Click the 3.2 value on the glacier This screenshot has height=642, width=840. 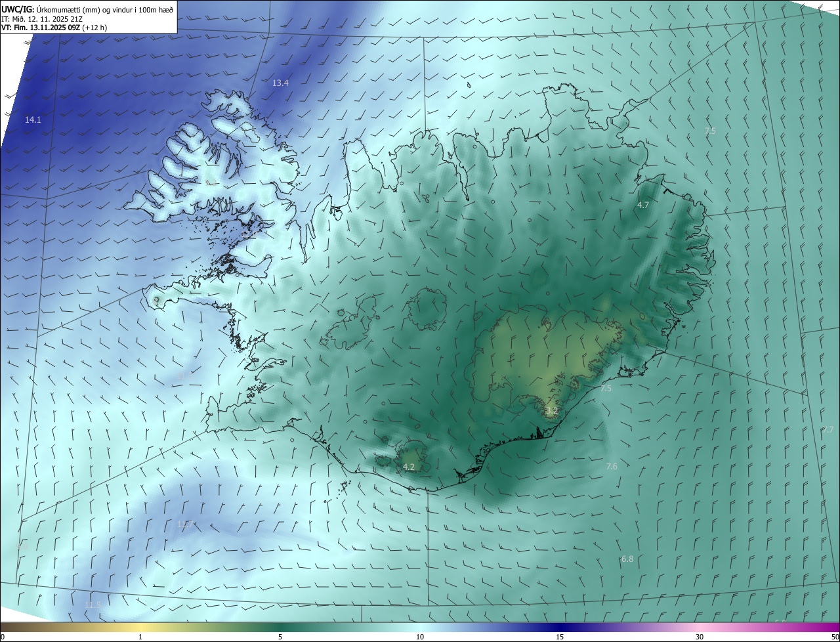tap(551, 411)
